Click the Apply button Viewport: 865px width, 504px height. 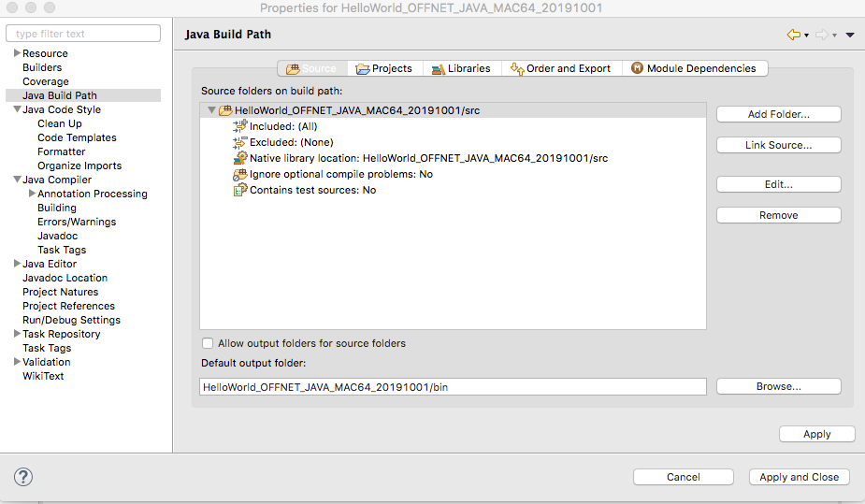(x=817, y=434)
